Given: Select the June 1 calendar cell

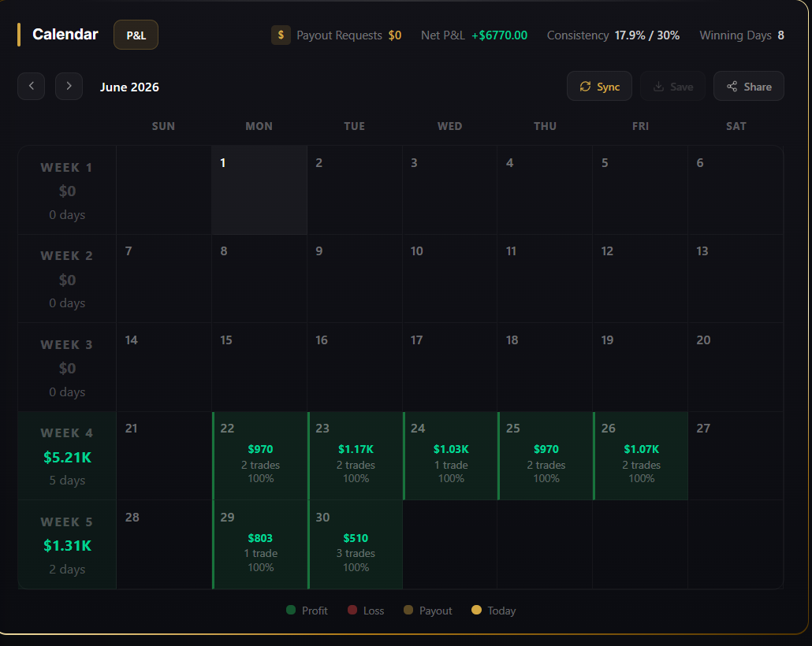Looking at the screenshot, I should click(x=259, y=190).
